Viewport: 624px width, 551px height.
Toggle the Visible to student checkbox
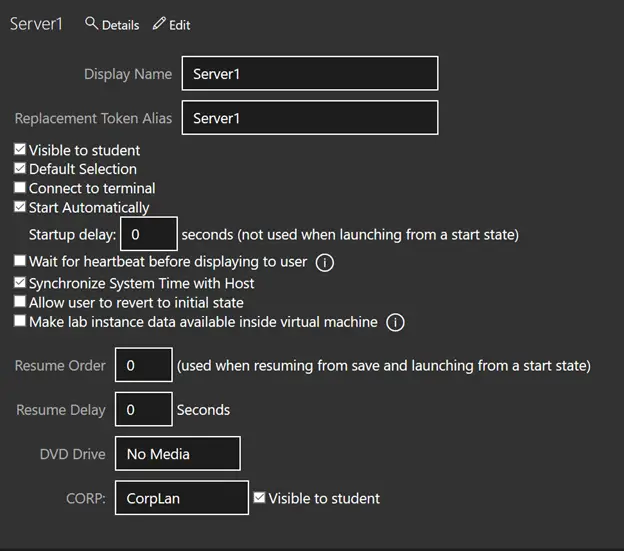point(20,150)
